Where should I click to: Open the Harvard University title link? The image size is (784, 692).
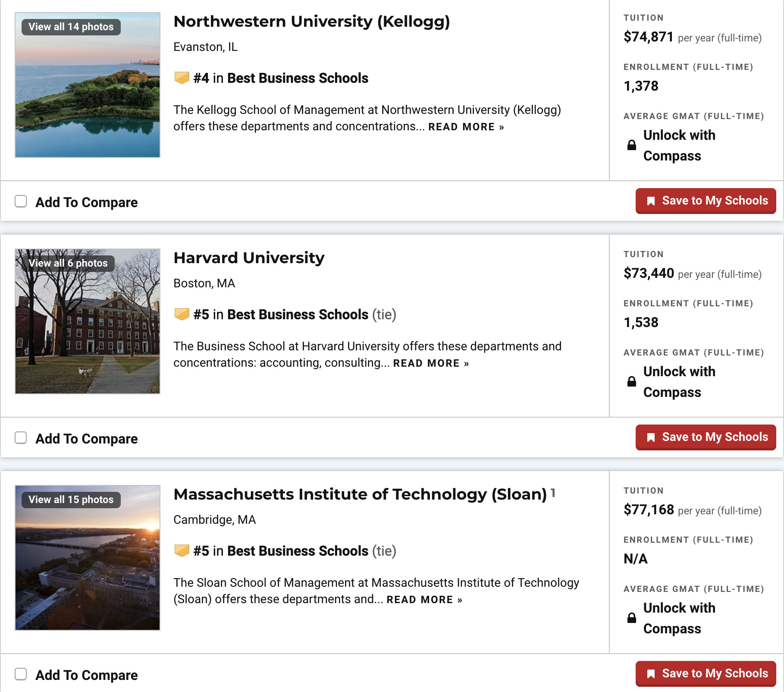click(249, 258)
